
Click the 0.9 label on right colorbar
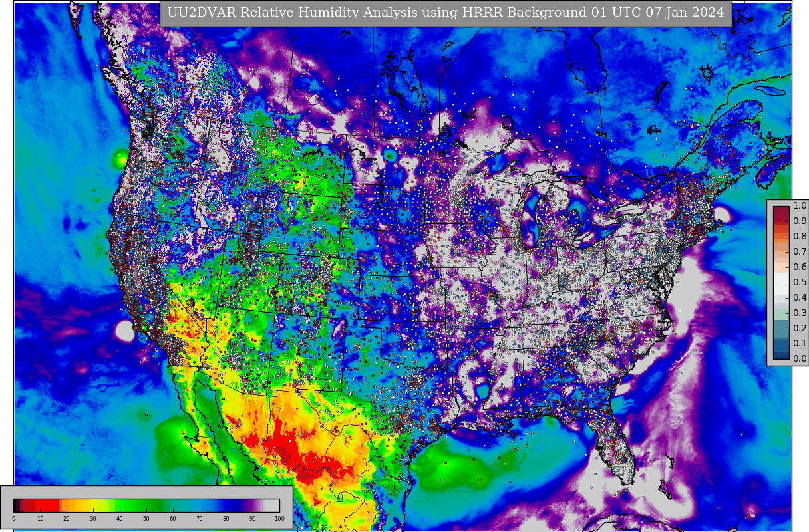800,221
